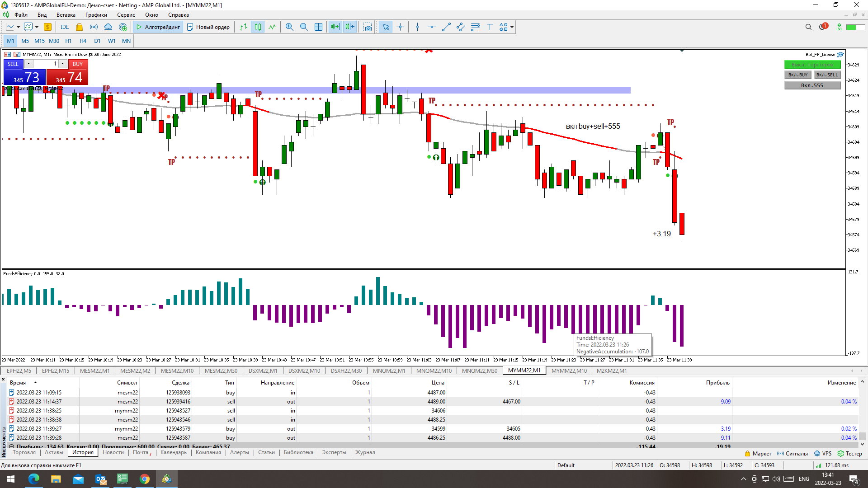Zoom in on the chart

pyautogui.click(x=289, y=27)
